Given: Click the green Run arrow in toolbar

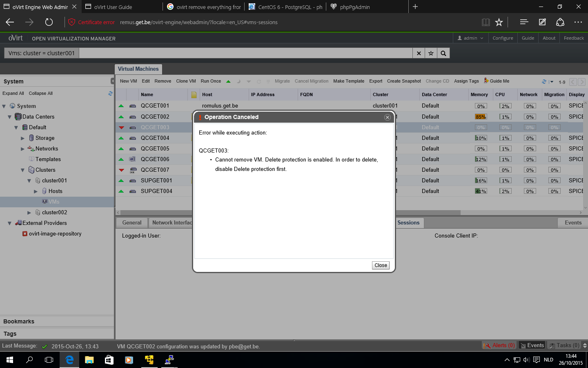Looking at the screenshot, I should [x=228, y=81].
